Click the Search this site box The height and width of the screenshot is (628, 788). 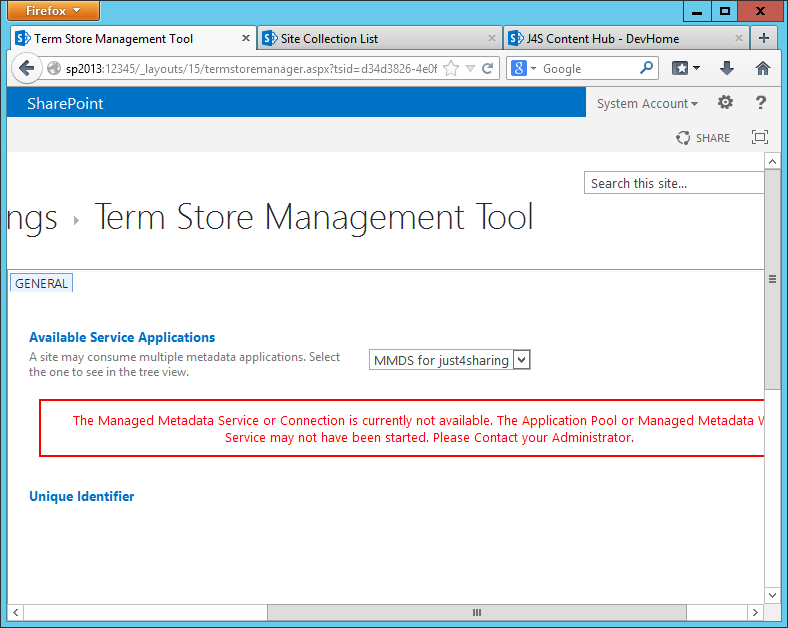[674, 183]
